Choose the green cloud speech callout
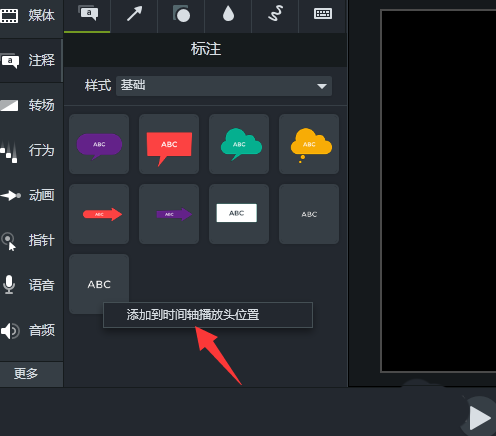Screen dimensions: 496x436 239,144
